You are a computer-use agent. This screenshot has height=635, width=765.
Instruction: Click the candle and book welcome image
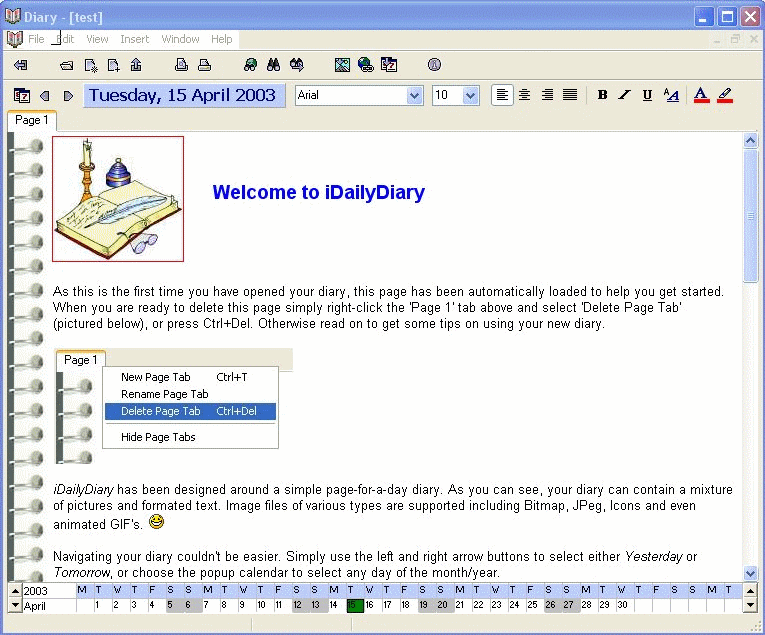coord(118,199)
